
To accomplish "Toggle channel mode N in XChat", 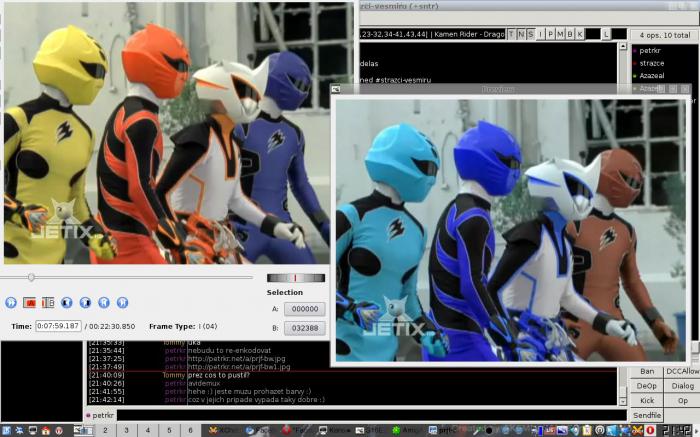I will 521,34.
